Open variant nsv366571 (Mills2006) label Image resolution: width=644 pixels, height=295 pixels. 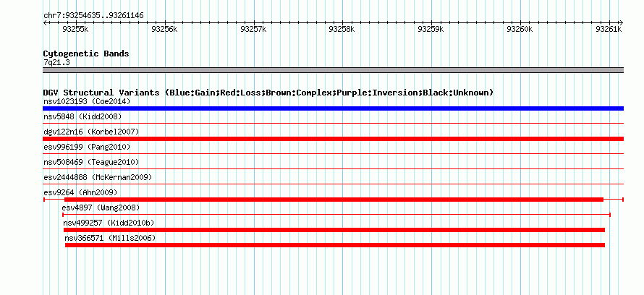(111, 238)
